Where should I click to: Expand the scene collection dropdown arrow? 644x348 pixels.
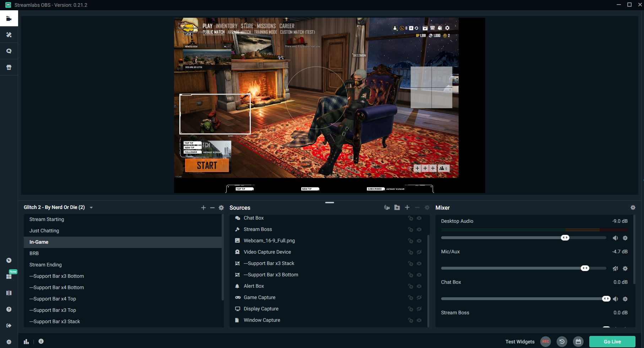91,208
